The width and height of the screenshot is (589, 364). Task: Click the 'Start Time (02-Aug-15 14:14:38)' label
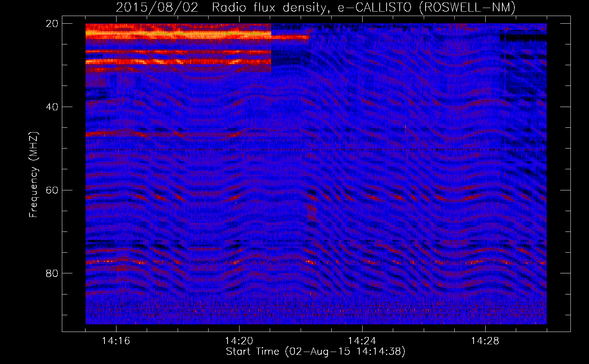coord(316,352)
